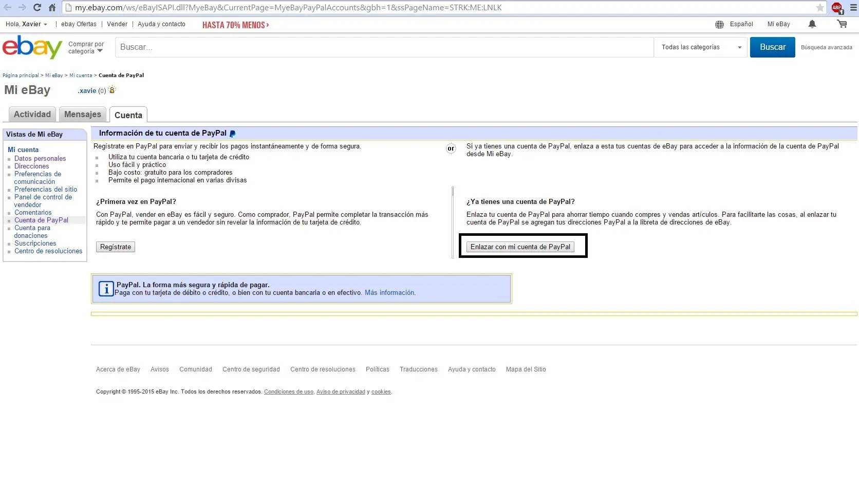Viewport: 859px width, 504px height.
Task: Open Ayuda y contacto footer link
Action: coord(472,369)
